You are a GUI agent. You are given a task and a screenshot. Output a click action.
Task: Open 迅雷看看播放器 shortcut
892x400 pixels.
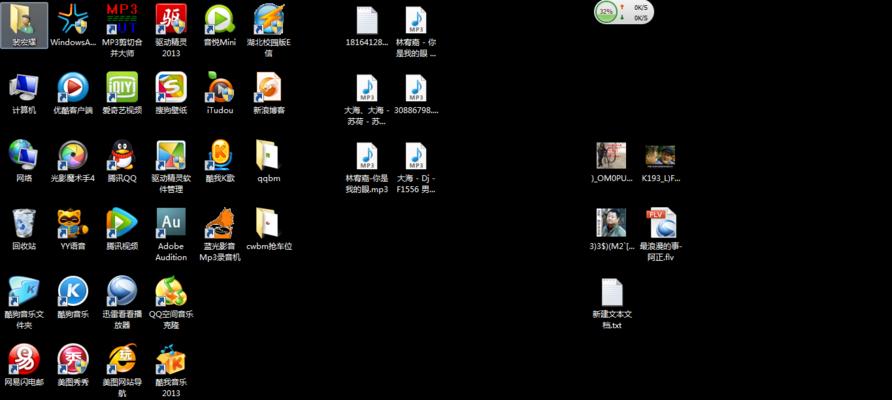(x=122, y=302)
